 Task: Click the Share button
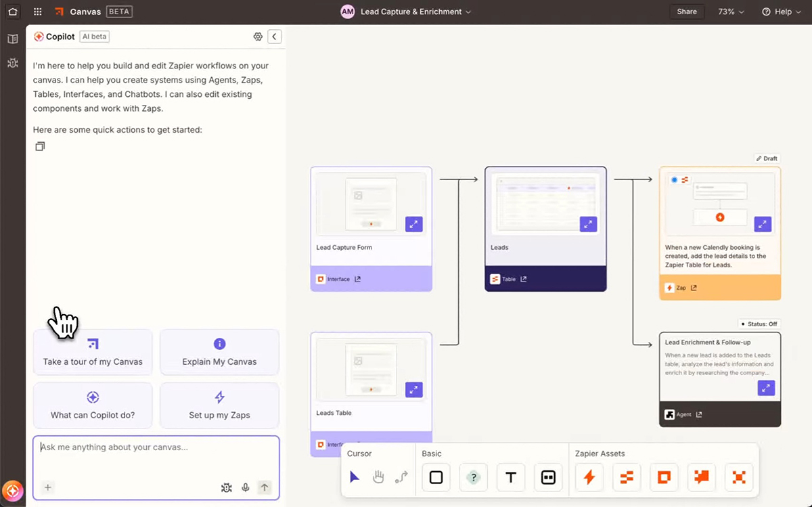[687, 12]
